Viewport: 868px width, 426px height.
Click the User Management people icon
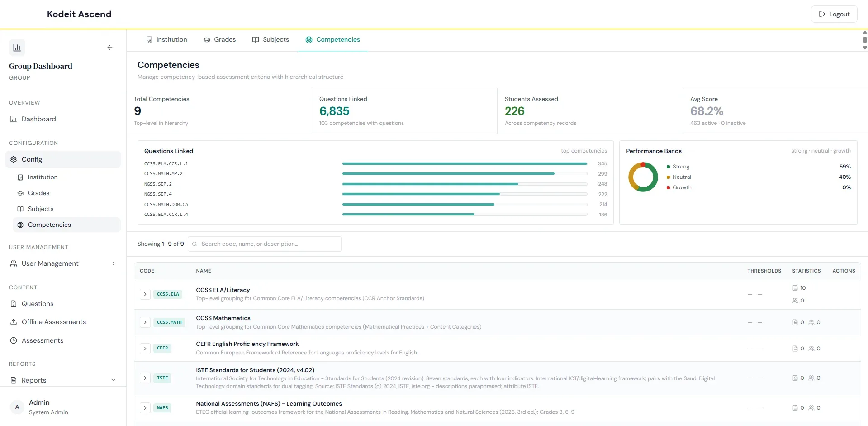click(14, 263)
